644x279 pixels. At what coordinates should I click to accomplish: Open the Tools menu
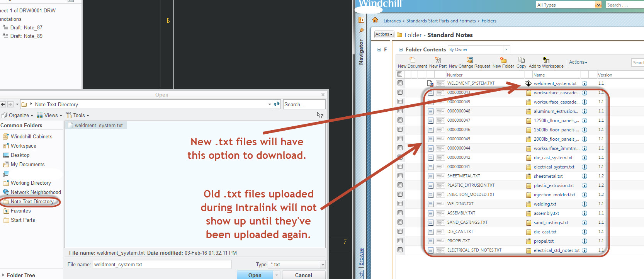coord(78,115)
